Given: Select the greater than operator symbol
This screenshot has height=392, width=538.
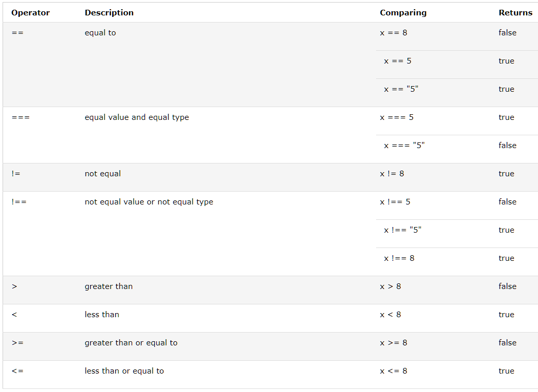Looking at the screenshot, I should tap(14, 286).
